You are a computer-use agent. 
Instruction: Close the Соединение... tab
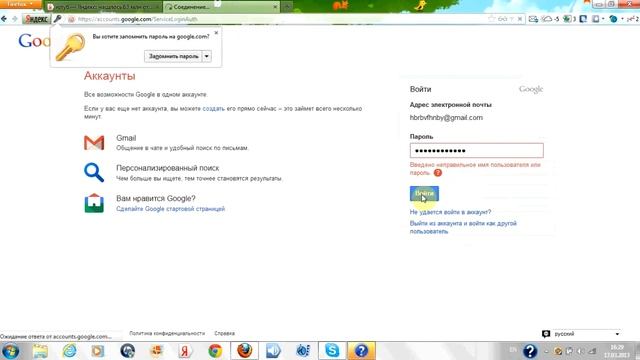pyautogui.click(x=275, y=7)
